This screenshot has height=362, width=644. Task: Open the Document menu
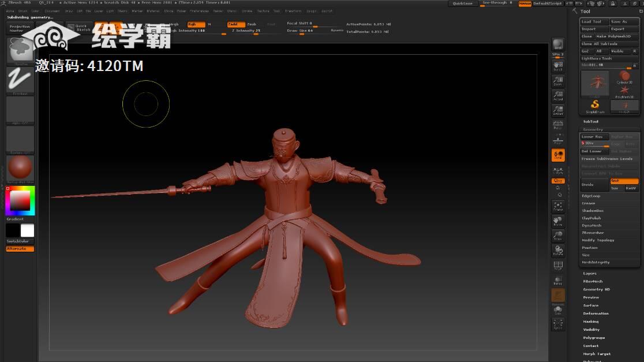point(52,11)
